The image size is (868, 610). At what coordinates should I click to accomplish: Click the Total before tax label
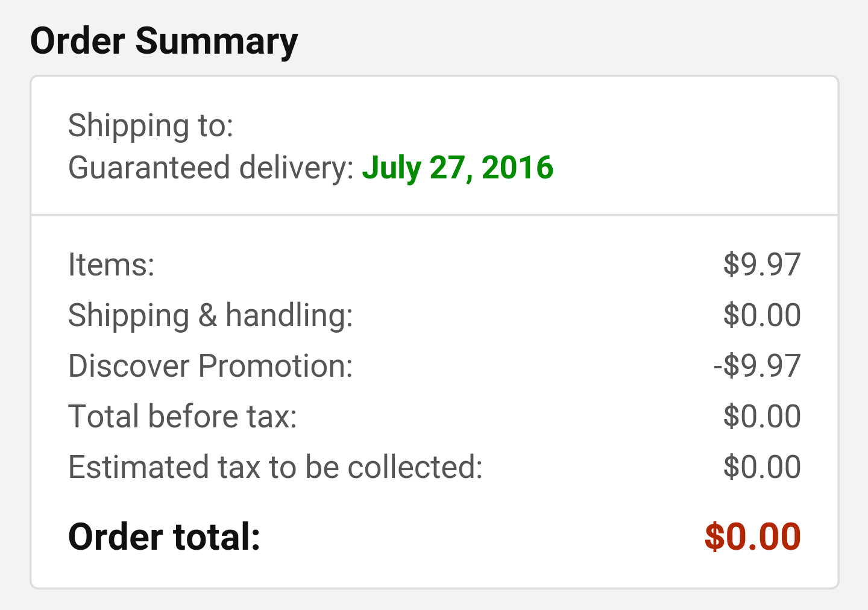(x=183, y=417)
